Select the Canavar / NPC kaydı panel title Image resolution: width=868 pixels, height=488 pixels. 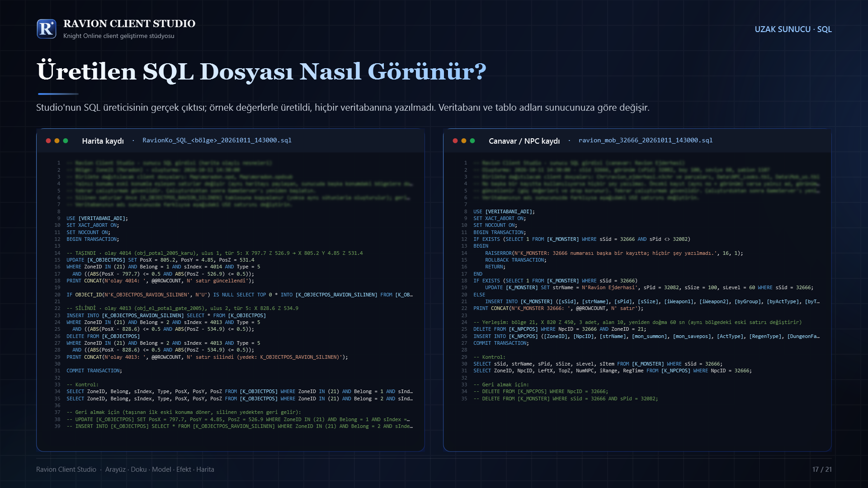click(524, 141)
